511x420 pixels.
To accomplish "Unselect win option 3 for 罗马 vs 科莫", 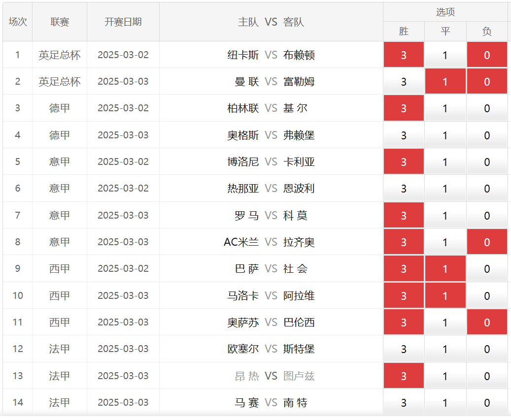I will point(404,215).
